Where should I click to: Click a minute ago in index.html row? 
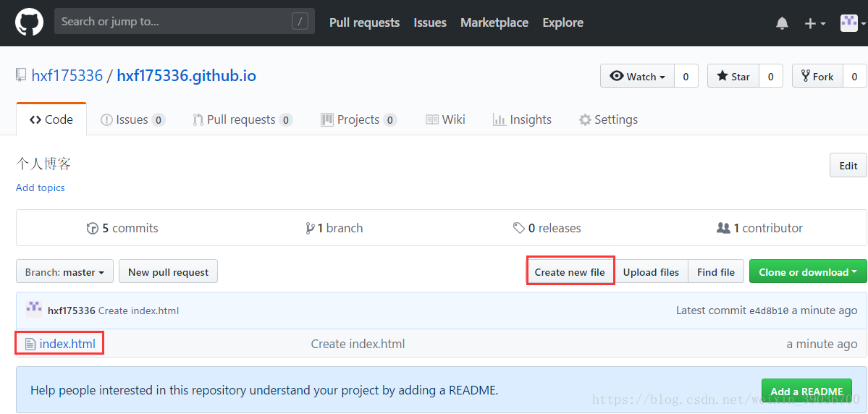point(822,345)
